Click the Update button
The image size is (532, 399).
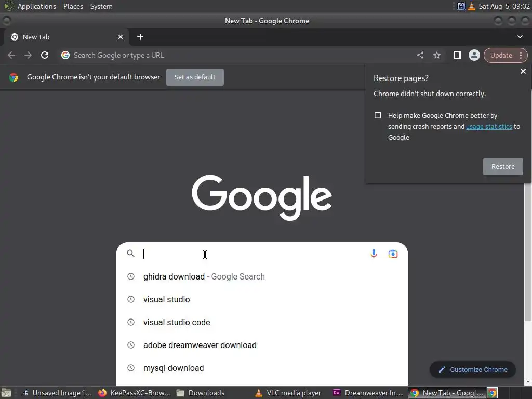[501, 55]
